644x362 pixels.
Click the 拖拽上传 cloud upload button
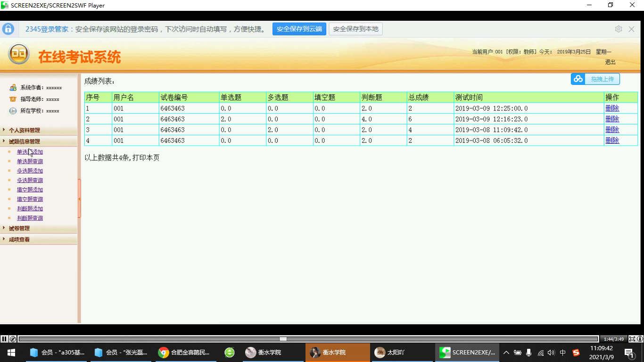point(595,79)
